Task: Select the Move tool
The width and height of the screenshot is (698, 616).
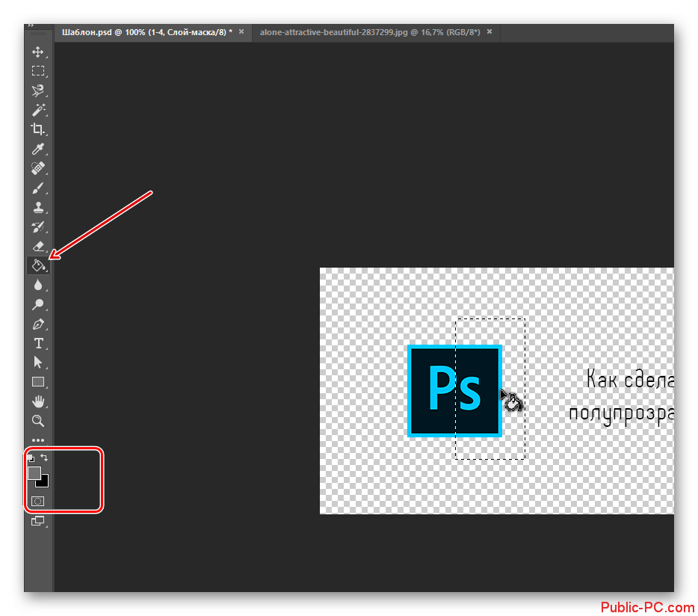Action: 37,52
